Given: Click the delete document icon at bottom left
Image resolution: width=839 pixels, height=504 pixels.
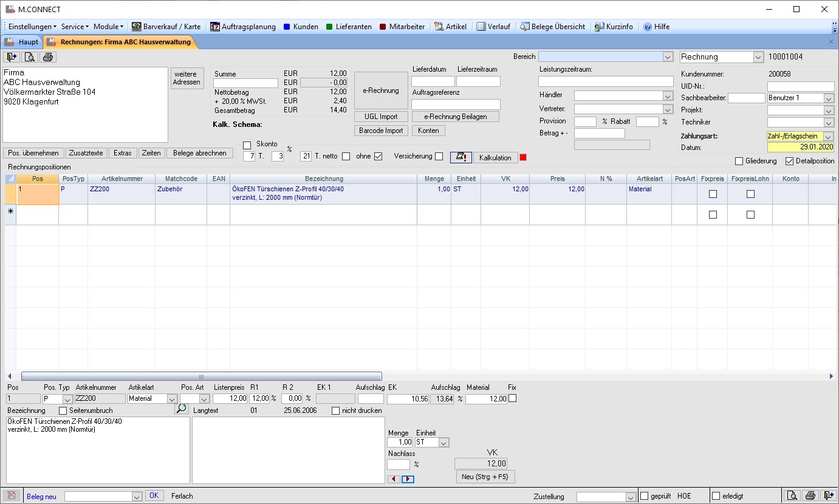Looking at the screenshot, I should [11, 495].
